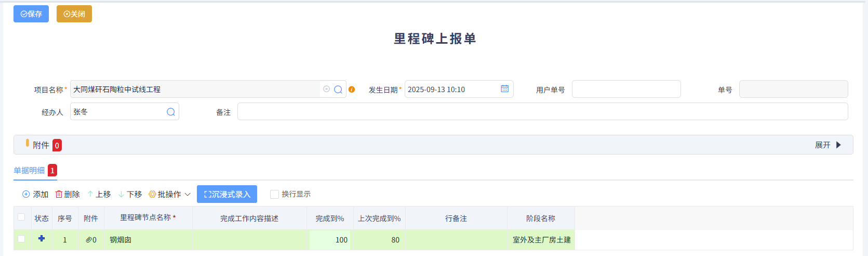This screenshot has height=256, width=868.
Task: Click the 项目名称 input field
Action: [208, 89]
